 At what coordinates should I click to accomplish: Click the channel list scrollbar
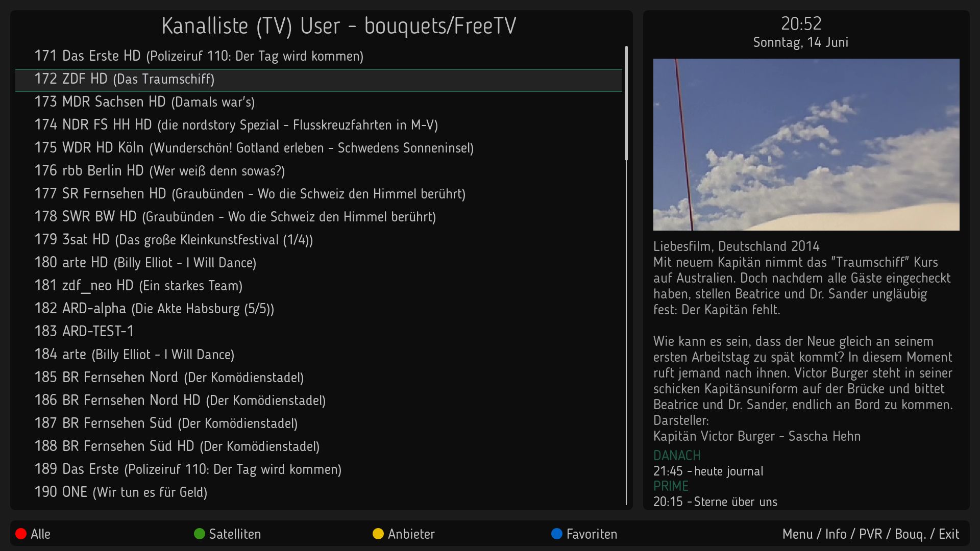tap(626, 102)
